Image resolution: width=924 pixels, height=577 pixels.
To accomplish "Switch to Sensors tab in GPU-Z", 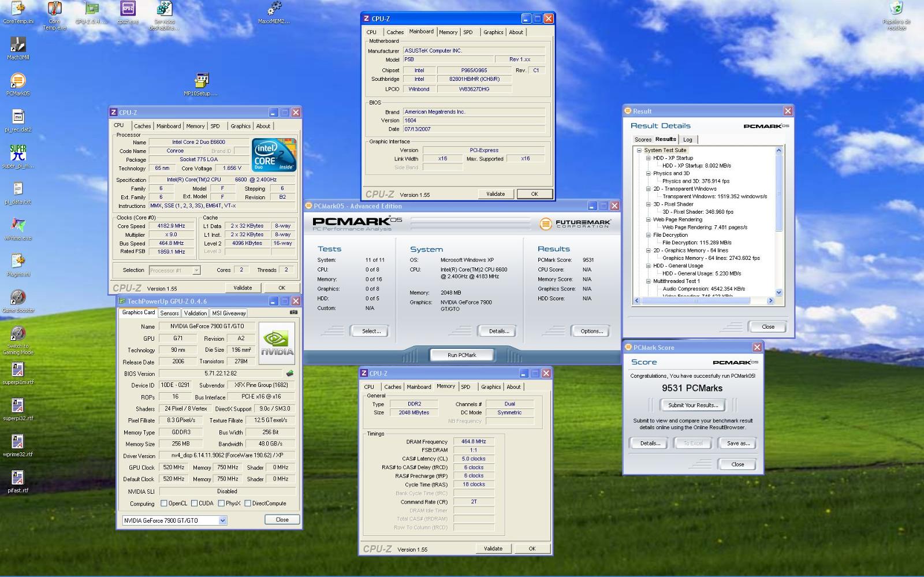I will (x=169, y=313).
